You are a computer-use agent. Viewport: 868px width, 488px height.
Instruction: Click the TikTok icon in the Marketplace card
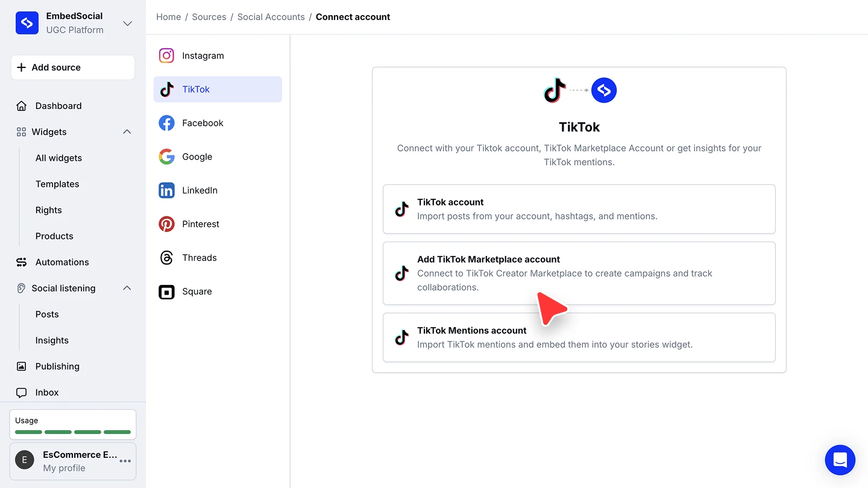click(401, 274)
